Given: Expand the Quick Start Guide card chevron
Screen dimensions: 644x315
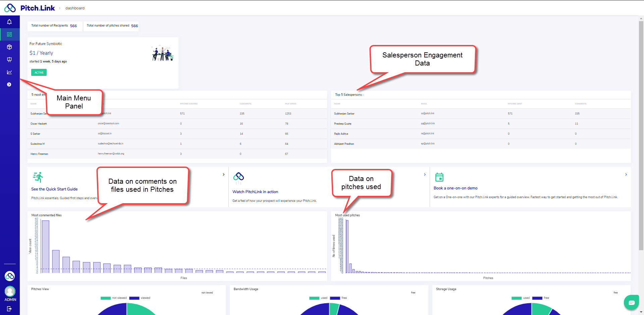Looking at the screenshot, I should coord(224,175).
